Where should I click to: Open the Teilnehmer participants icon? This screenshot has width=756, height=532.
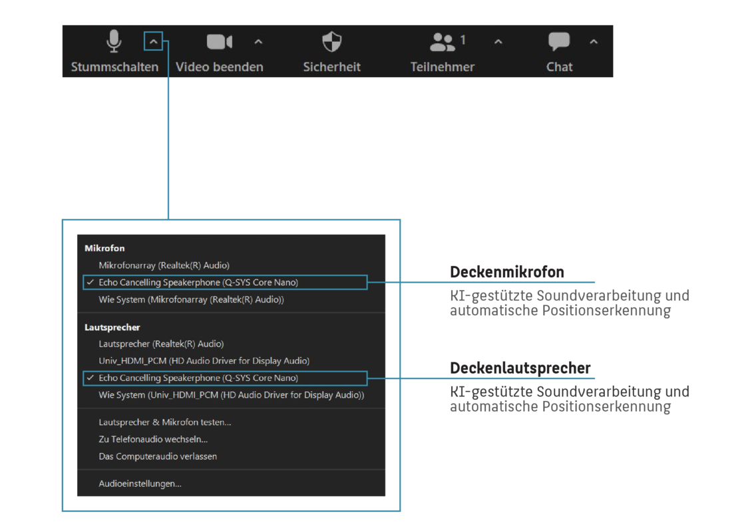(442, 43)
